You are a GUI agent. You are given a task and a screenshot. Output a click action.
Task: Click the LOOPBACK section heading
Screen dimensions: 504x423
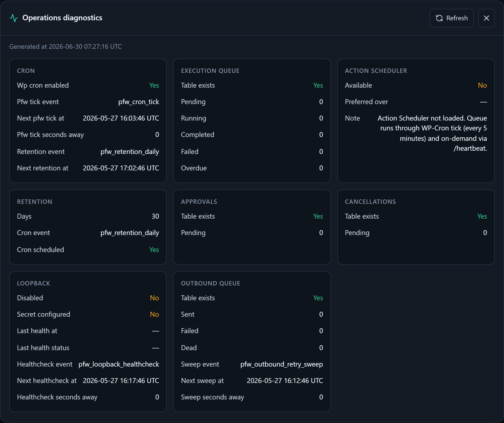33,283
